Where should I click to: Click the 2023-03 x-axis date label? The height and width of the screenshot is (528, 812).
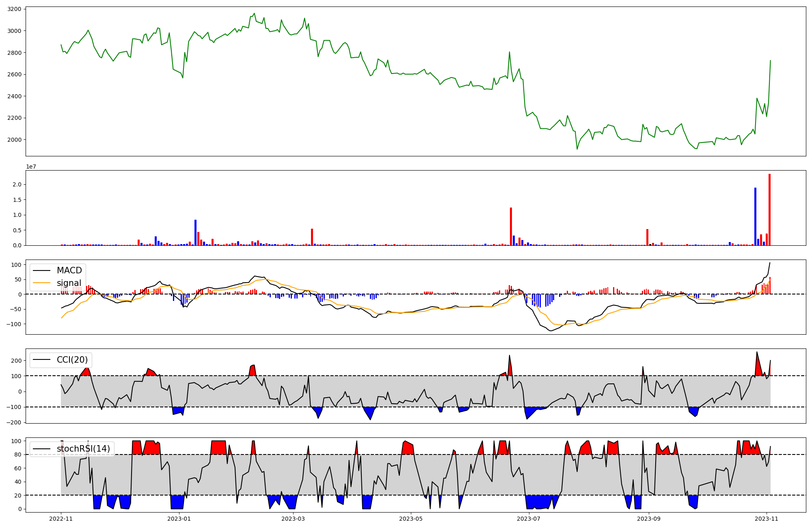tap(293, 519)
